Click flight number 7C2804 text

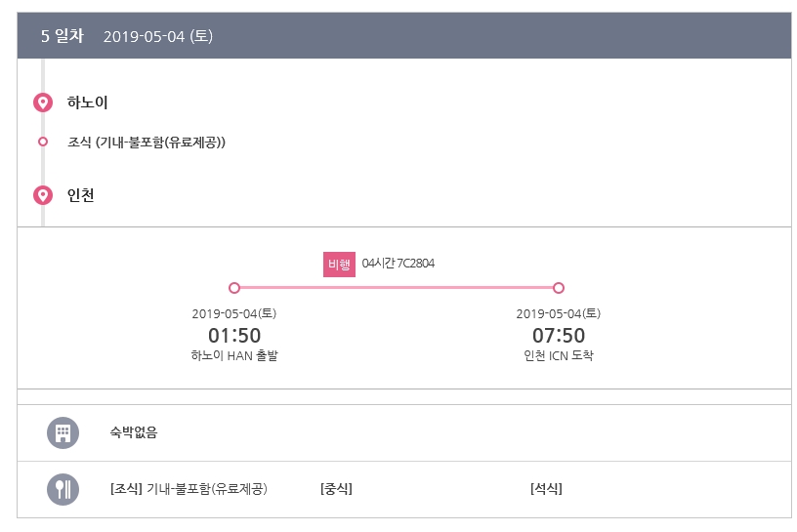pos(415,264)
